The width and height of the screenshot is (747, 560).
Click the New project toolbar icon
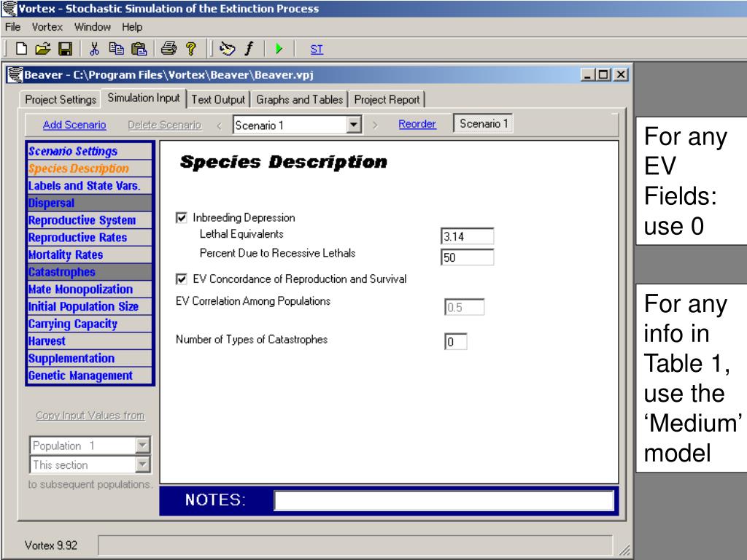(20, 49)
